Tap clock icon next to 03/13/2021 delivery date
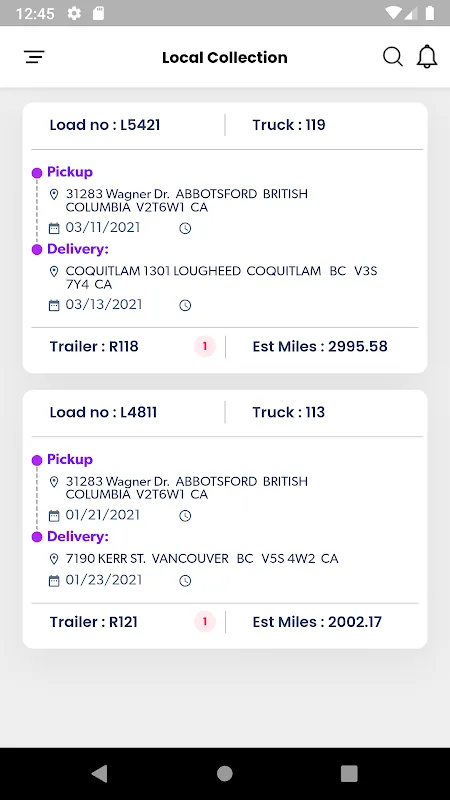The width and height of the screenshot is (450, 800). click(185, 306)
